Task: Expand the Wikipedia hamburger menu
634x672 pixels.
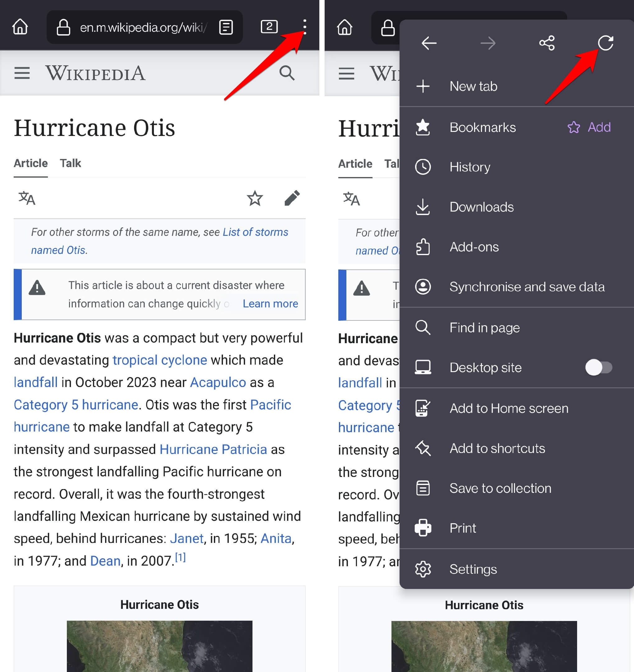Action: (x=22, y=73)
